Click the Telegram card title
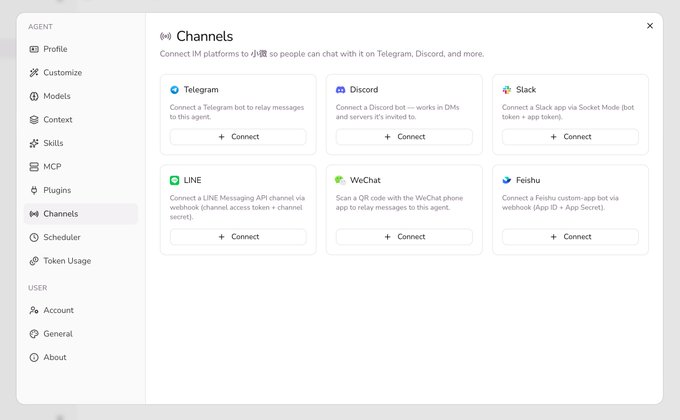Screen dimensions: 680x420 pyautogui.click(x=201, y=90)
